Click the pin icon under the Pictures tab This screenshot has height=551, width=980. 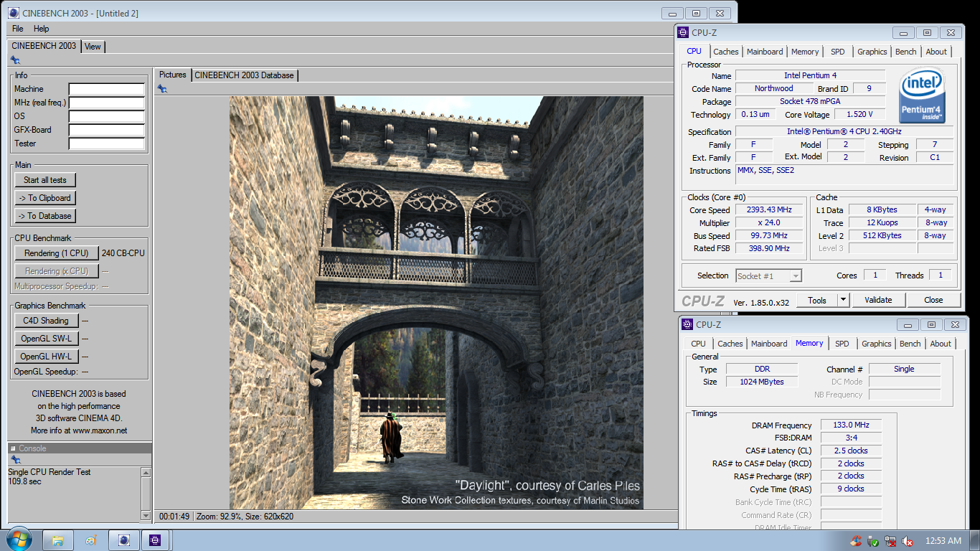[163, 88]
